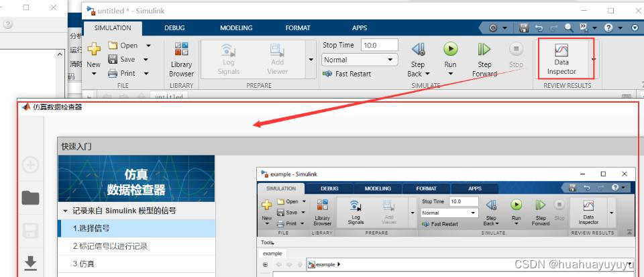Click the magnifier search icon in untitled window's top bar
Viewport: 644px width, 277px height.
tap(569, 27)
